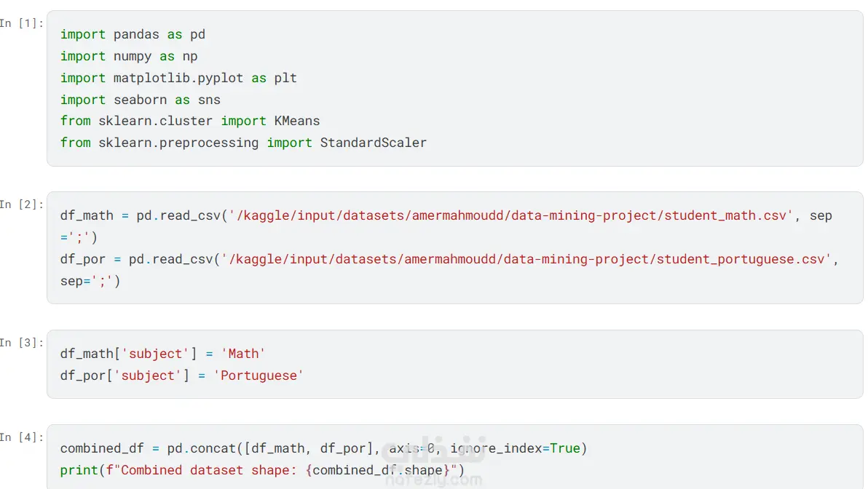
Task: Click the 'import pandas as pd' line
Action: click(133, 34)
